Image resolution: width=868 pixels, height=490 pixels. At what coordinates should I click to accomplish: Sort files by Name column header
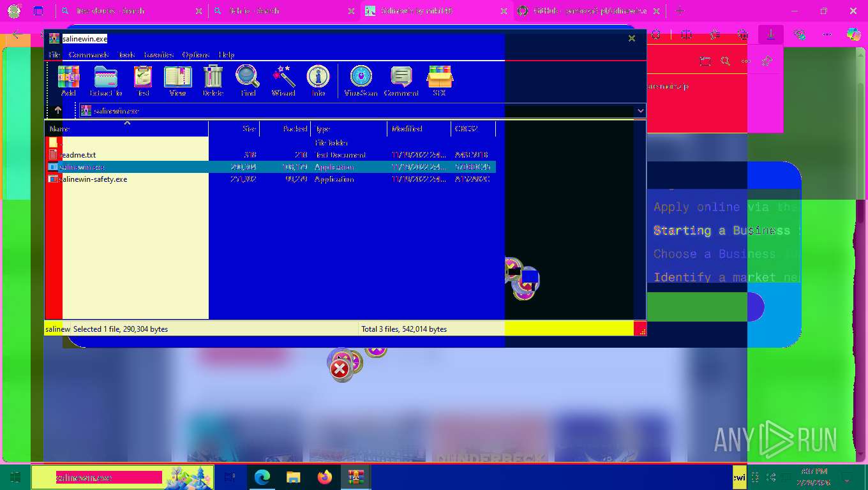[x=127, y=129]
